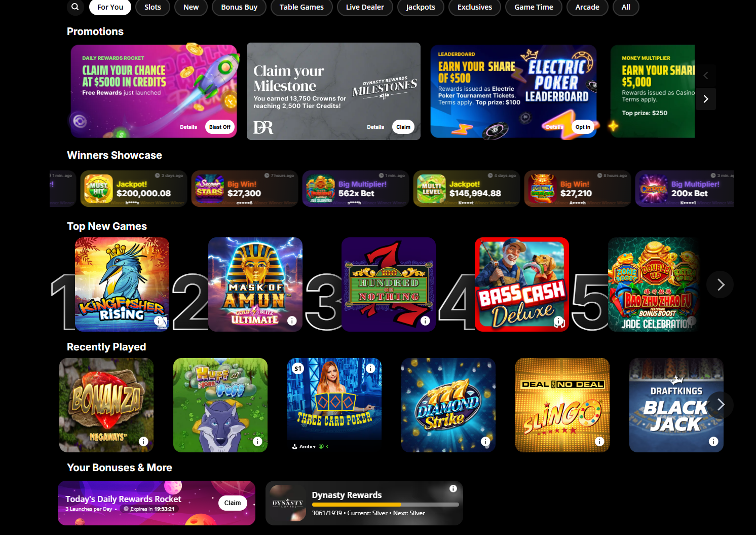Show more Top New Games with arrow
The width and height of the screenshot is (756, 535).
(x=720, y=284)
